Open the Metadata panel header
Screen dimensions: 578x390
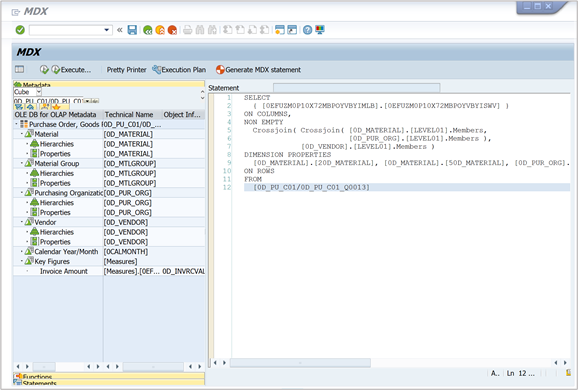pos(109,84)
